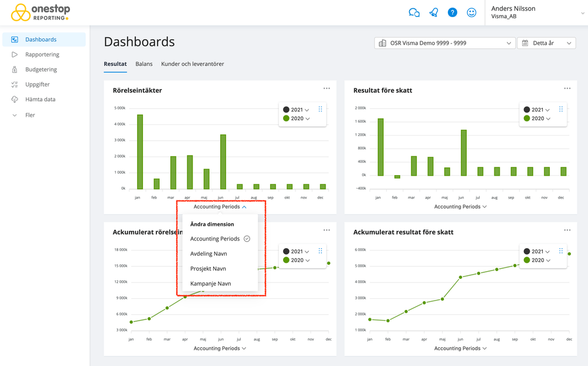Open the notifications bell icon
The image size is (588, 366).
click(x=434, y=13)
